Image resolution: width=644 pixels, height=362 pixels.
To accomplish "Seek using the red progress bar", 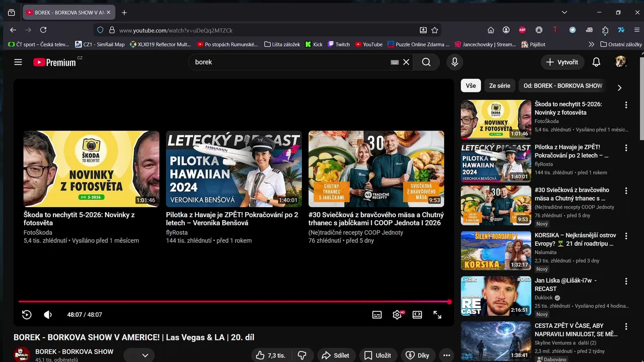I will pyautogui.click(x=234, y=302).
